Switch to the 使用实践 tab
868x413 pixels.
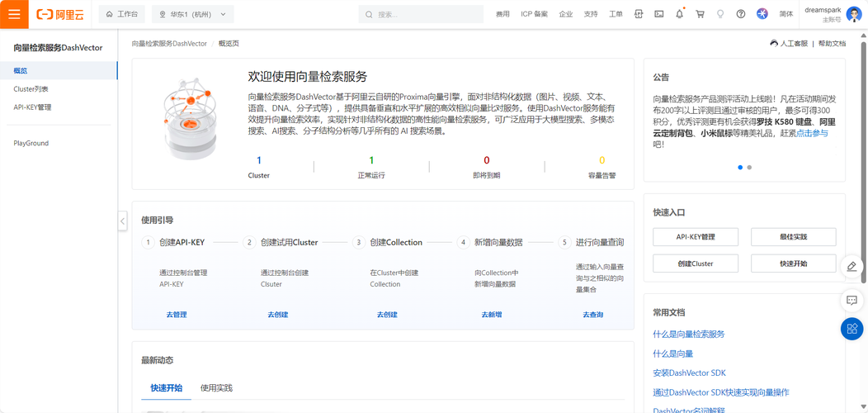216,387
